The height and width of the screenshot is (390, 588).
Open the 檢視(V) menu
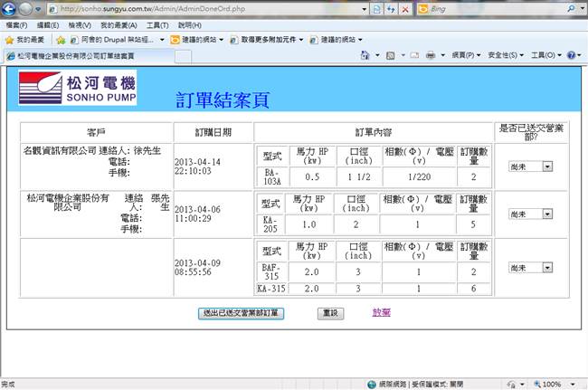click(x=80, y=25)
